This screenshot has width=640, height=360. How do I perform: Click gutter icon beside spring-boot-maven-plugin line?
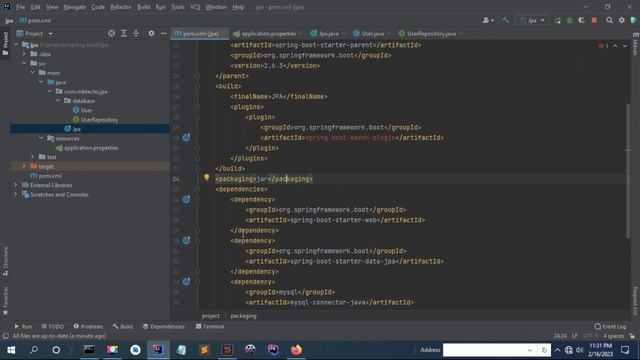tap(186, 138)
